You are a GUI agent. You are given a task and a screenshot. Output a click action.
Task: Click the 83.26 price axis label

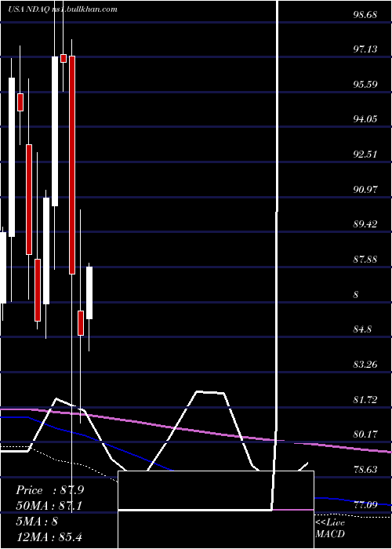(x=365, y=365)
